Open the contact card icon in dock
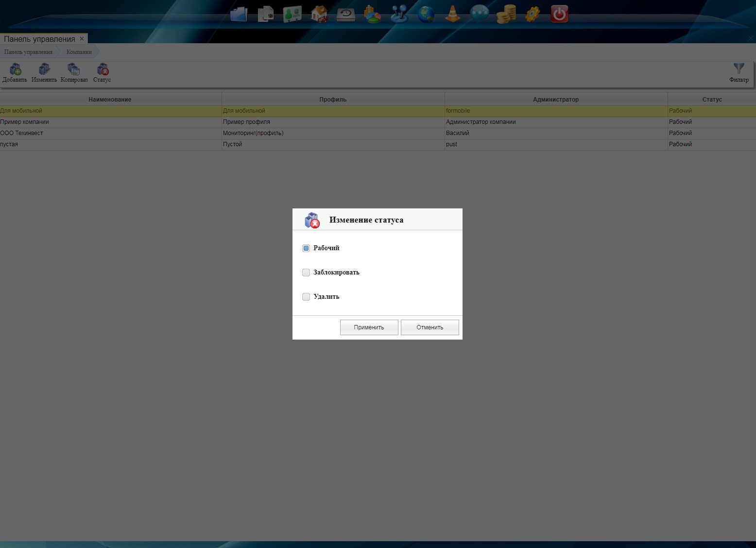Viewport: 756px width, 548px height. click(292, 14)
